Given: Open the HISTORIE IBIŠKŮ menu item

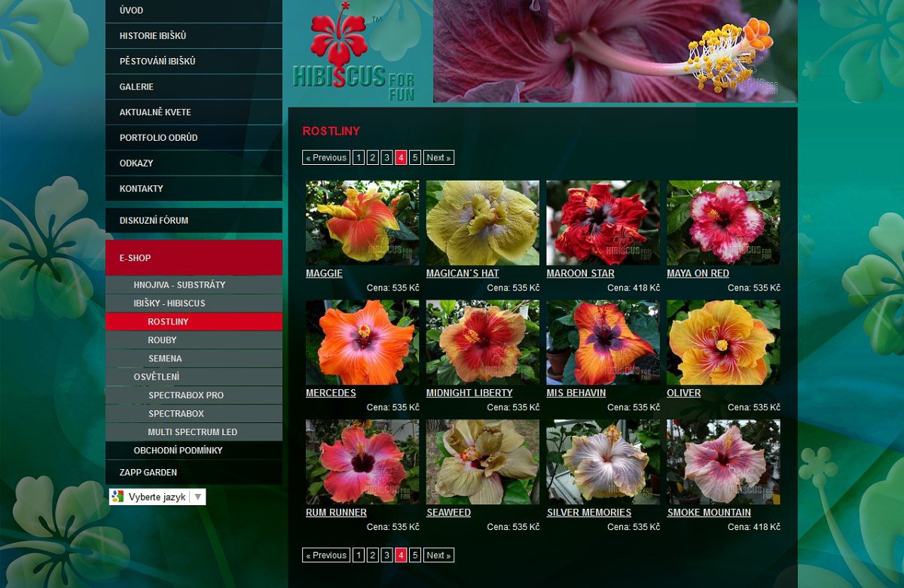Looking at the screenshot, I should click(x=194, y=35).
